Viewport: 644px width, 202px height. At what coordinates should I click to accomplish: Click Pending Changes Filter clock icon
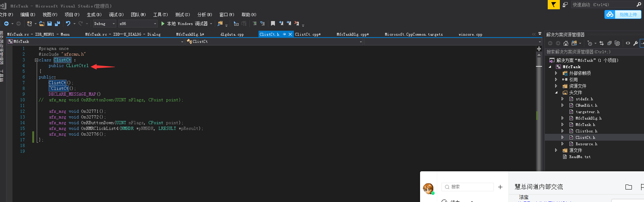(x=590, y=43)
